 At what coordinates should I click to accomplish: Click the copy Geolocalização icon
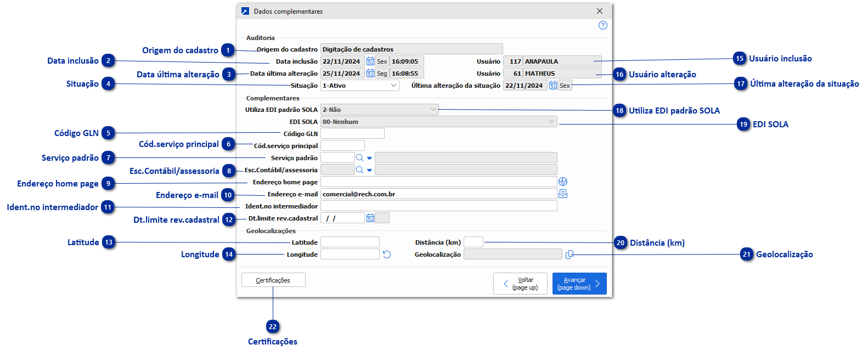click(570, 255)
